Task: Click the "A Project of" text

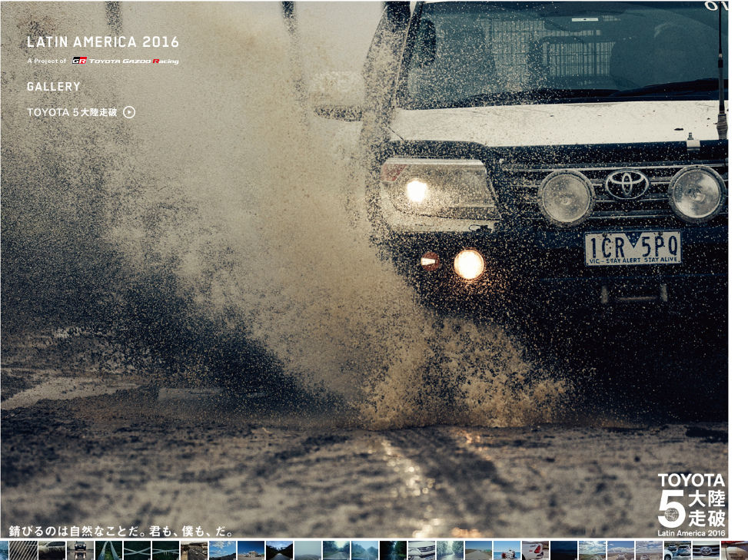Action: tap(47, 61)
